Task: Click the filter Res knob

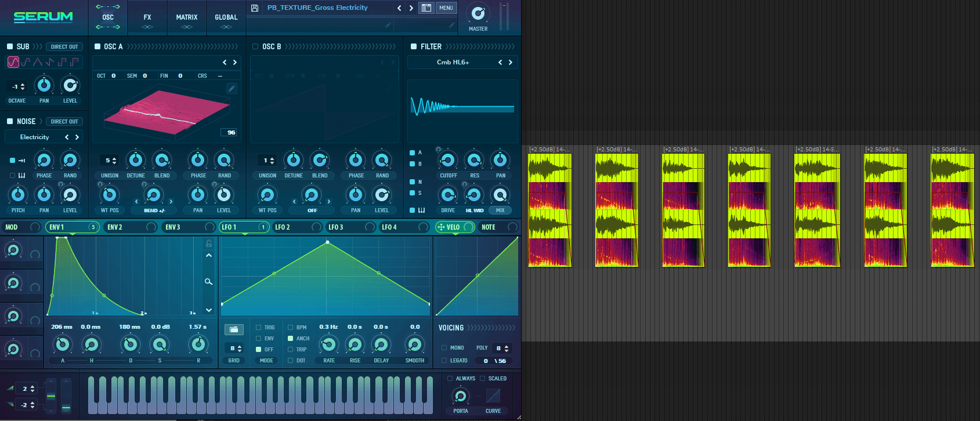Action: point(474,160)
